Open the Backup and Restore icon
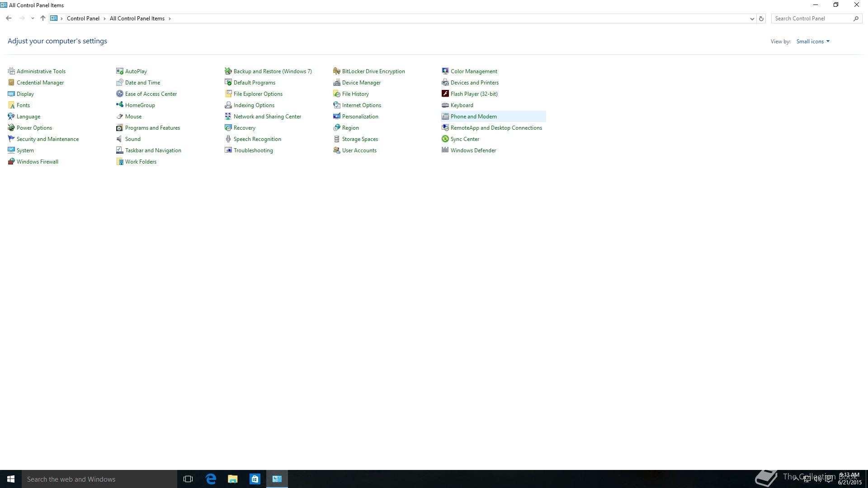The height and width of the screenshot is (488, 868). click(x=228, y=71)
